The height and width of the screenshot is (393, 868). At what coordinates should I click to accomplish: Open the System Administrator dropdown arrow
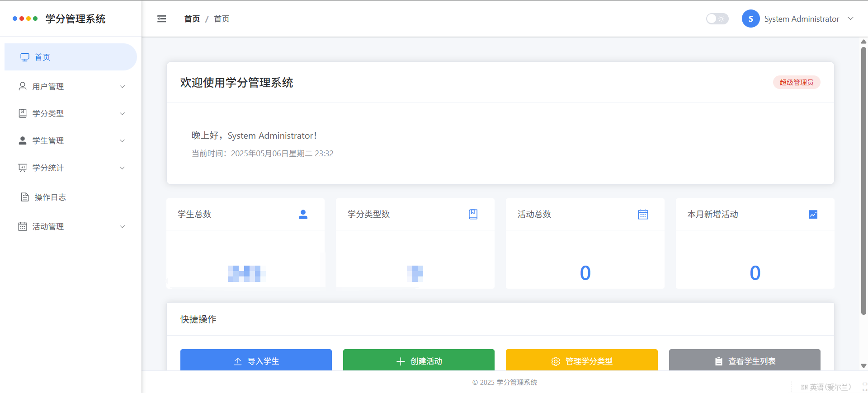point(850,19)
